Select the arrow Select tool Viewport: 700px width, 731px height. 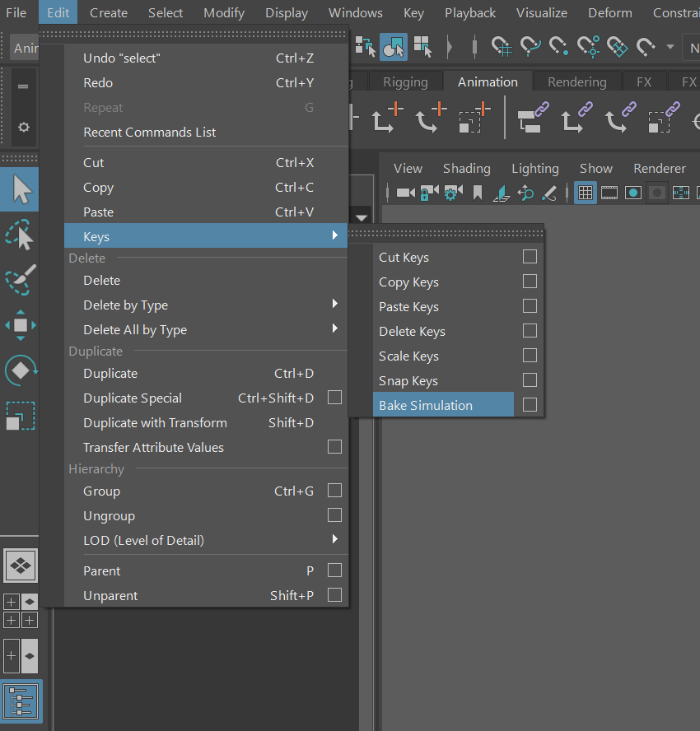click(x=21, y=189)
